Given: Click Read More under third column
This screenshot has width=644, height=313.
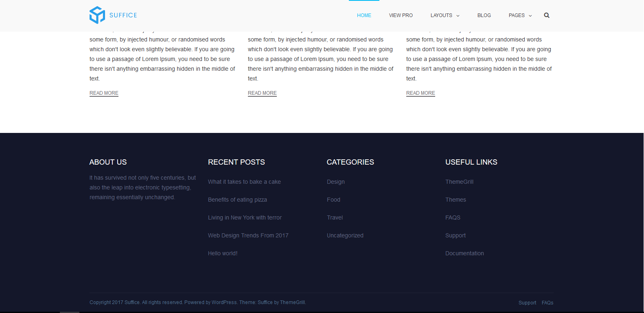Looking at the screenshot, I should point(421,93).
